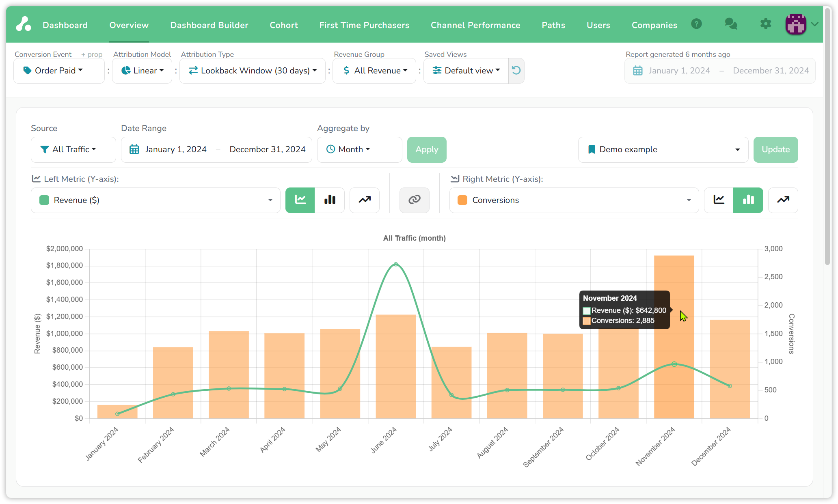
Task: Reset saved view with the undo icon
Action: [516, 71]
